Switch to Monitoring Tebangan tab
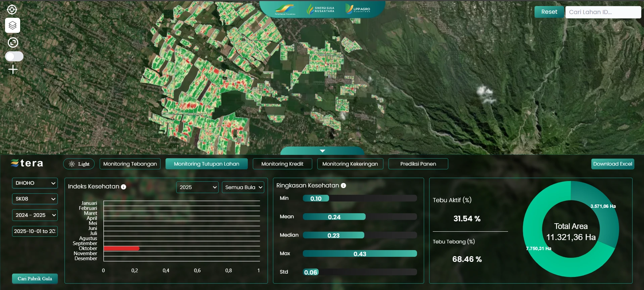Screen dimensions: 644x290 point(130,164)
